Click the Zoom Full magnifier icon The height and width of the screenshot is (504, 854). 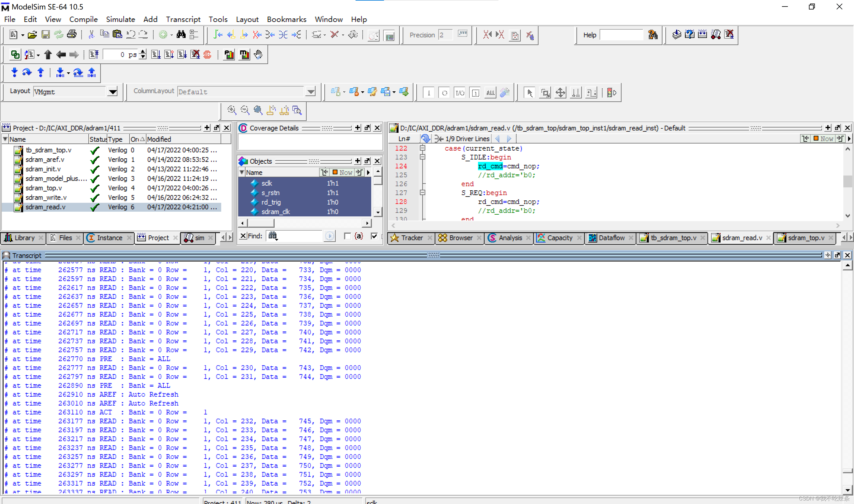coord(258,110)
